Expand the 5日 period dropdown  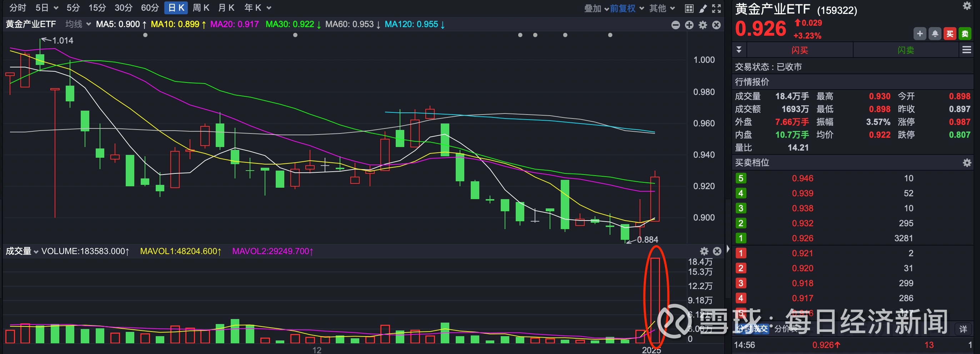tap(46, 7)
